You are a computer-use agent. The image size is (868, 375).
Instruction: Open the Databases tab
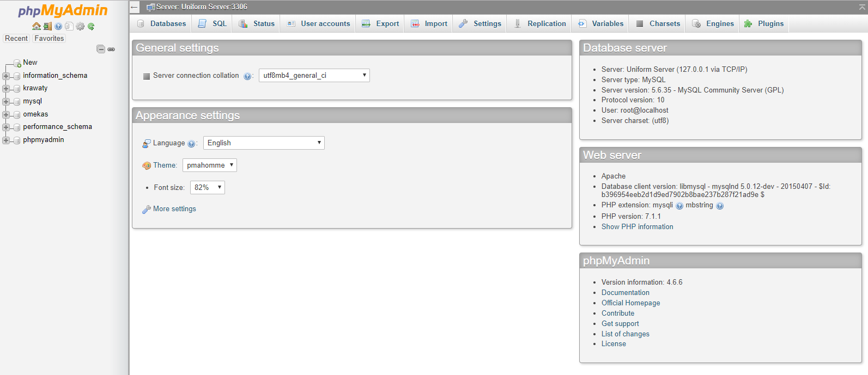[161, 23]
